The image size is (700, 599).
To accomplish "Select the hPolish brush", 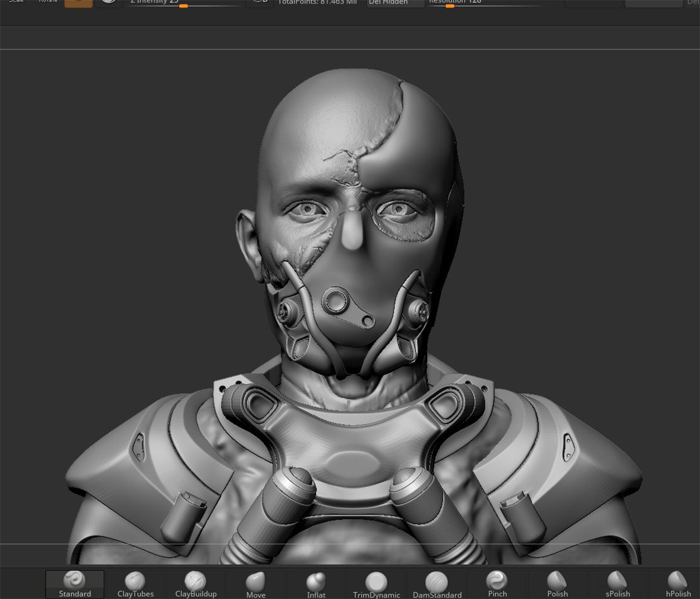I will pyautogui.click(x=678, y=585).
